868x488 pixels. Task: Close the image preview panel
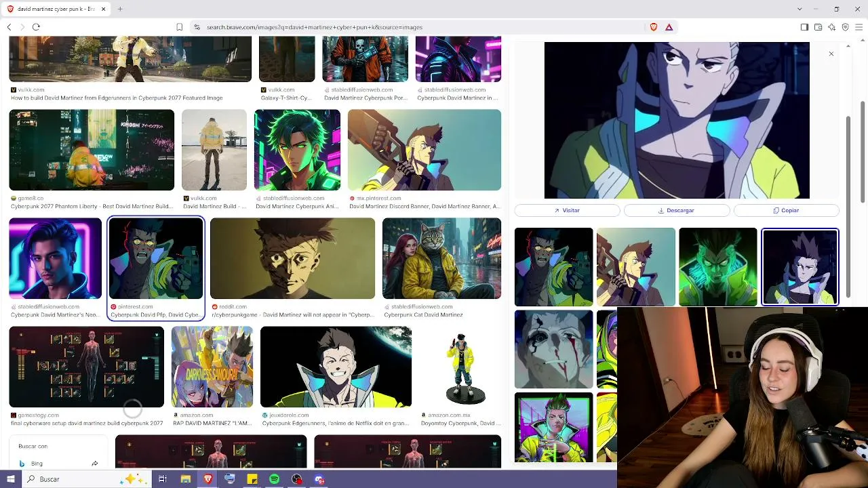pos(831,54)
